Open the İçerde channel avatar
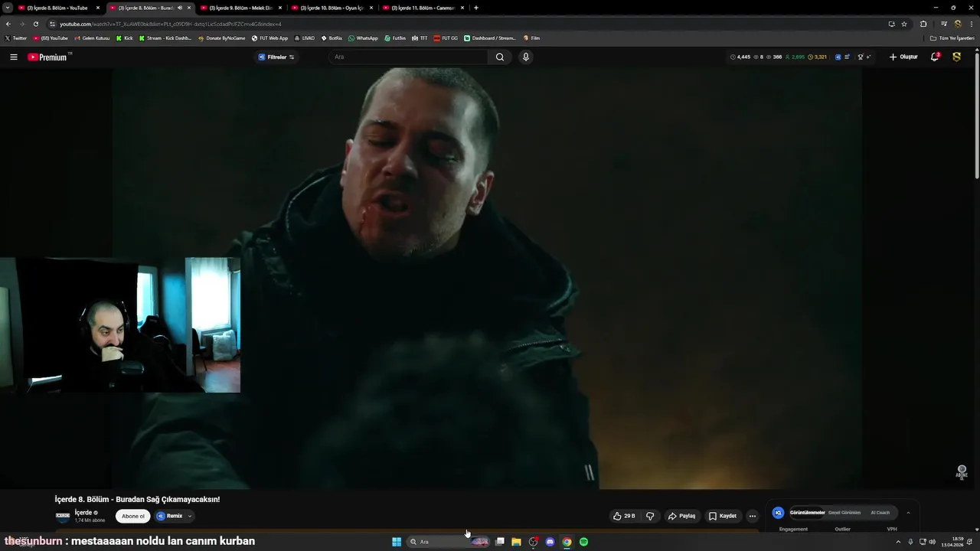Screen dimensions: 980x551 tap(63, 516)
